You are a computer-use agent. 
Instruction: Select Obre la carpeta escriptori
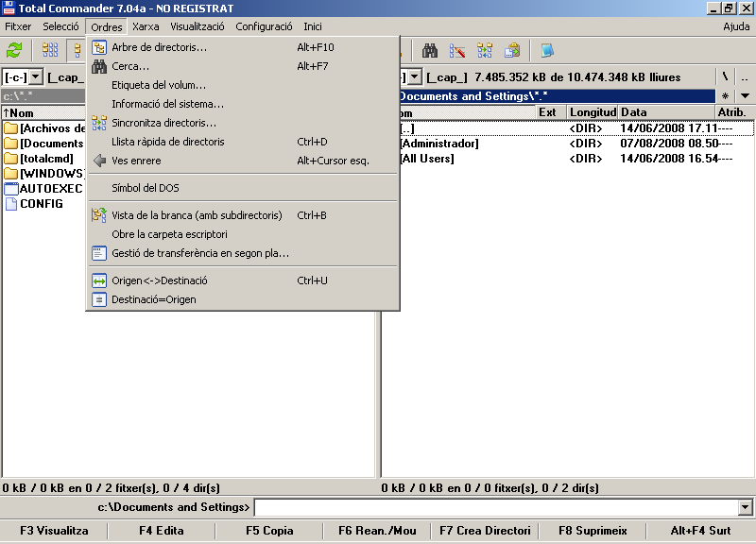click(x=243, y=234)
